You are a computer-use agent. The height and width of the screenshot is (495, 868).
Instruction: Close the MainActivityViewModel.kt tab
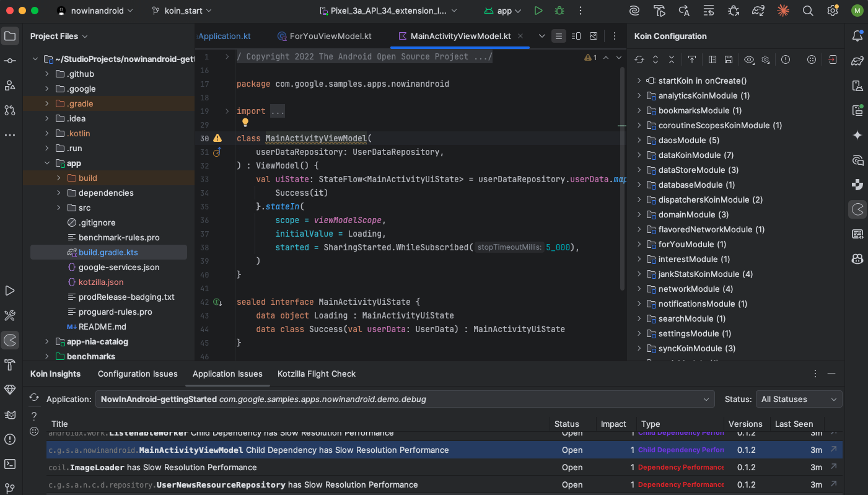pos(520,36)
